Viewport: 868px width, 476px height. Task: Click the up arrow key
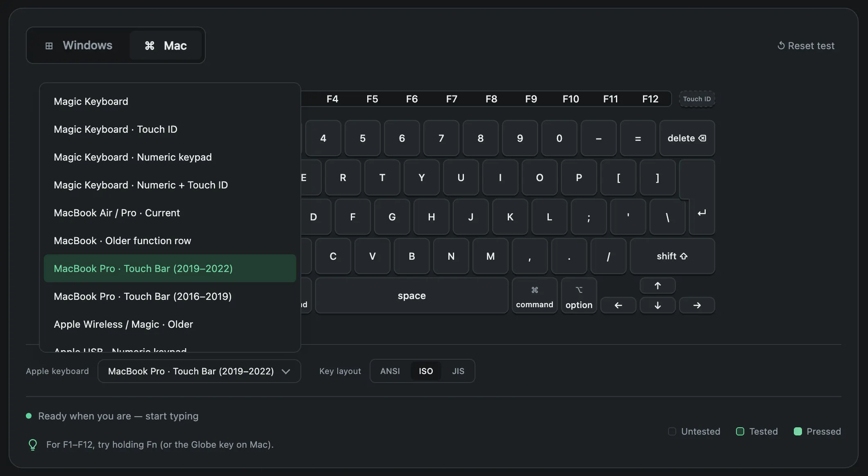(657, 286)
